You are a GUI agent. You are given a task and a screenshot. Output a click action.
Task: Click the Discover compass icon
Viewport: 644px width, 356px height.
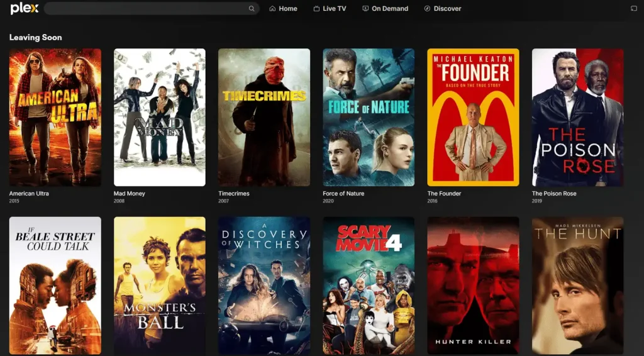(x=427, y=9)
